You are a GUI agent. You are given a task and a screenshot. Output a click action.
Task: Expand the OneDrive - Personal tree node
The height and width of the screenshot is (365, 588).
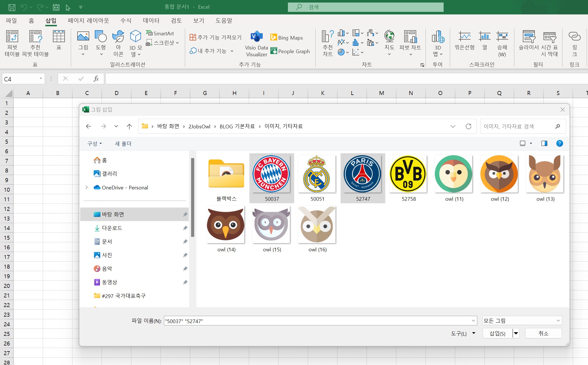87,187
